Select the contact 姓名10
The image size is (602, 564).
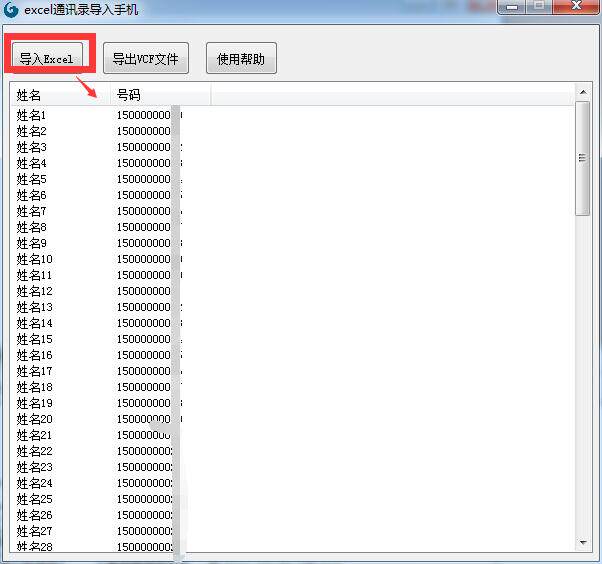(35, 259)
